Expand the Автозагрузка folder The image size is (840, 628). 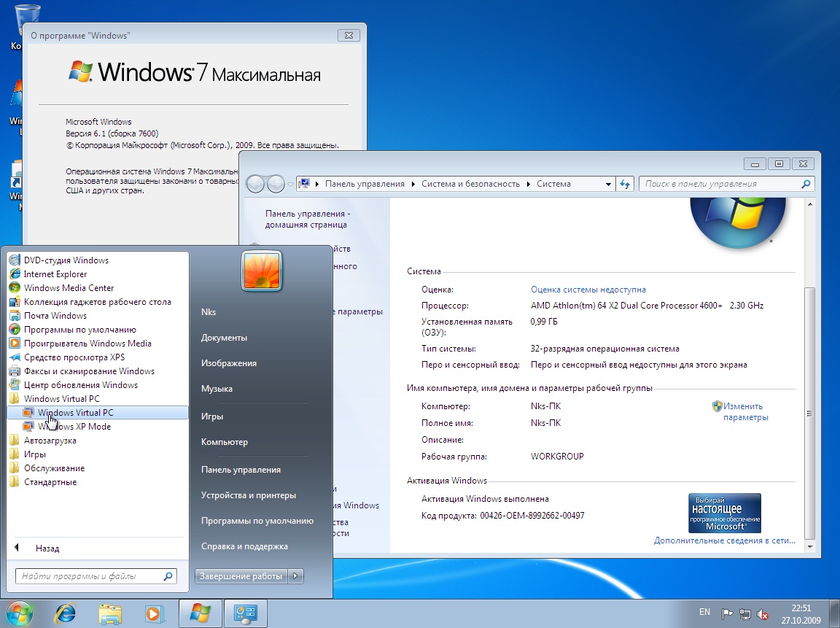[x=50, y=441]
